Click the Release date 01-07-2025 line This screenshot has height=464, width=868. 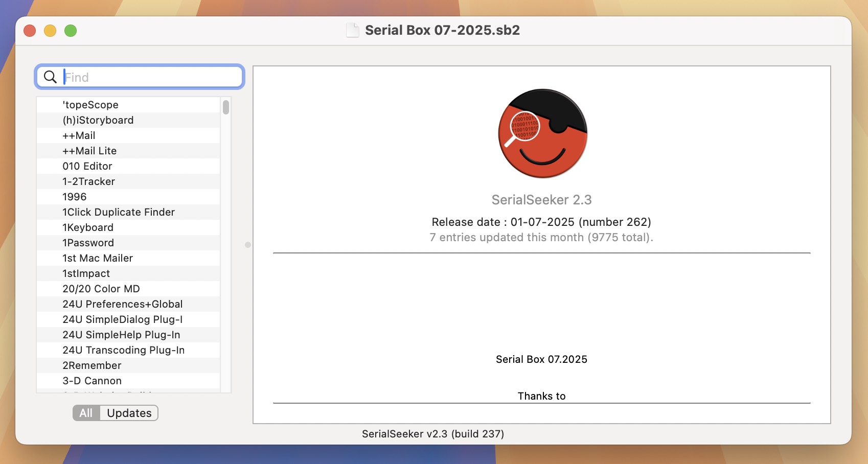click(541, 222)
